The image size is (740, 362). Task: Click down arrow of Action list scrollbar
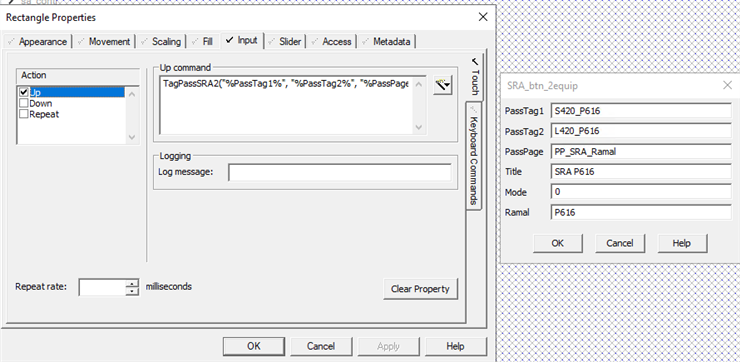point(132,137)
